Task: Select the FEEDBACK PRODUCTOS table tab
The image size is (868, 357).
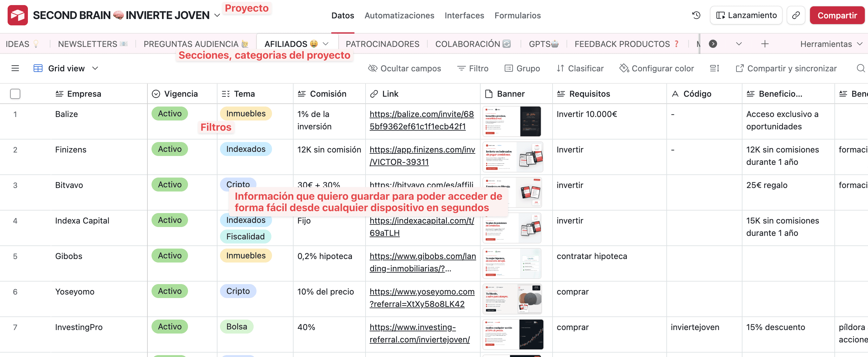Action: point(627,44)
